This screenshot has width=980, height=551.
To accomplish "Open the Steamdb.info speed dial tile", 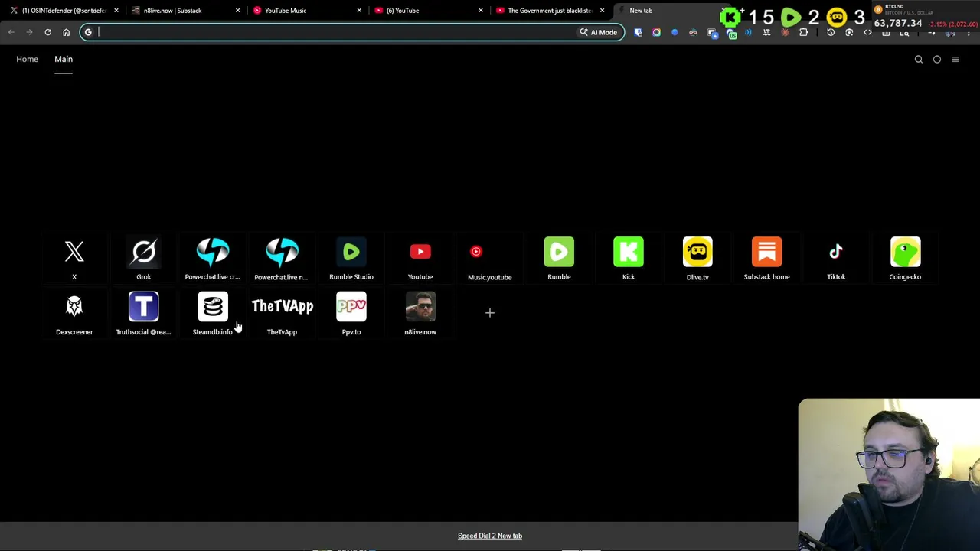I will tap(212, 314).
